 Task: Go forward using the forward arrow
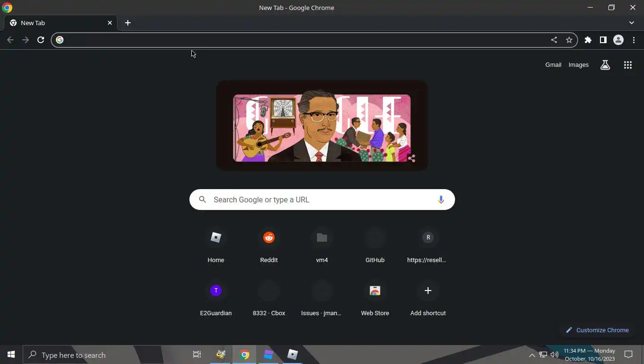26,40
